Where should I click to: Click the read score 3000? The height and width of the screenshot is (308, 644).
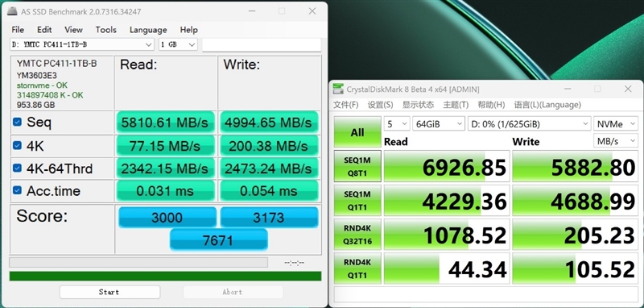pyautogui.click(x=167, y=217)
